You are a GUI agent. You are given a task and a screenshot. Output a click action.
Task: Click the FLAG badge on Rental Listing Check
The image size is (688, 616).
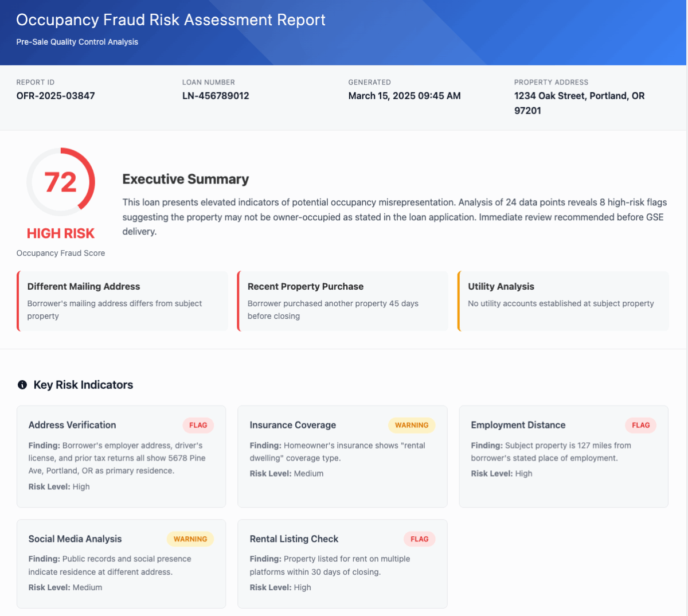(x=419, y=539)
